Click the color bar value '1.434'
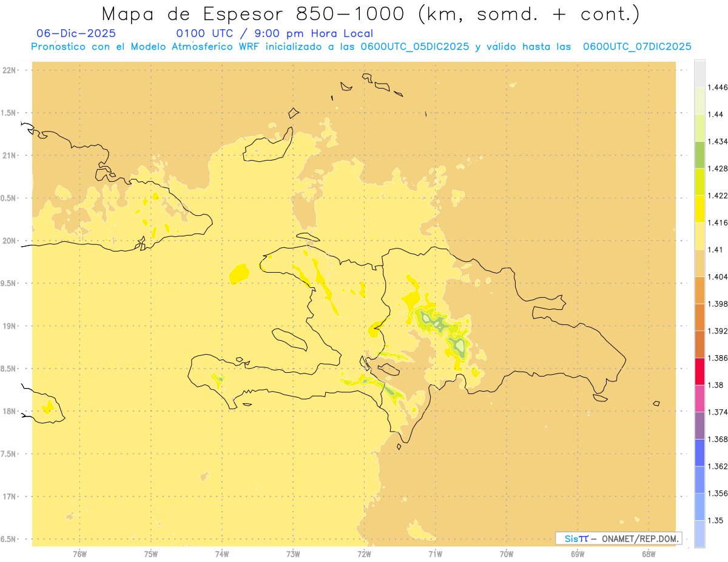 coord(718,141)
